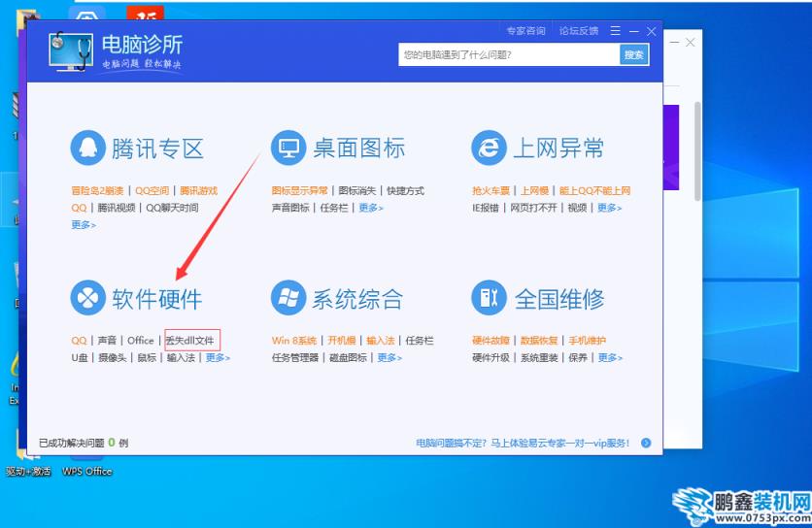Expand 更多 under 桌面图标
This screenshot has width=812, height=528.
click(371, 208)
